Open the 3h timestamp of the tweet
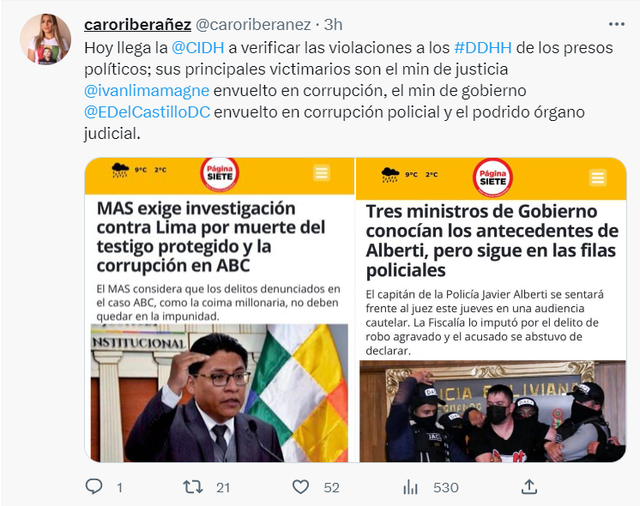 click(333, 25)
